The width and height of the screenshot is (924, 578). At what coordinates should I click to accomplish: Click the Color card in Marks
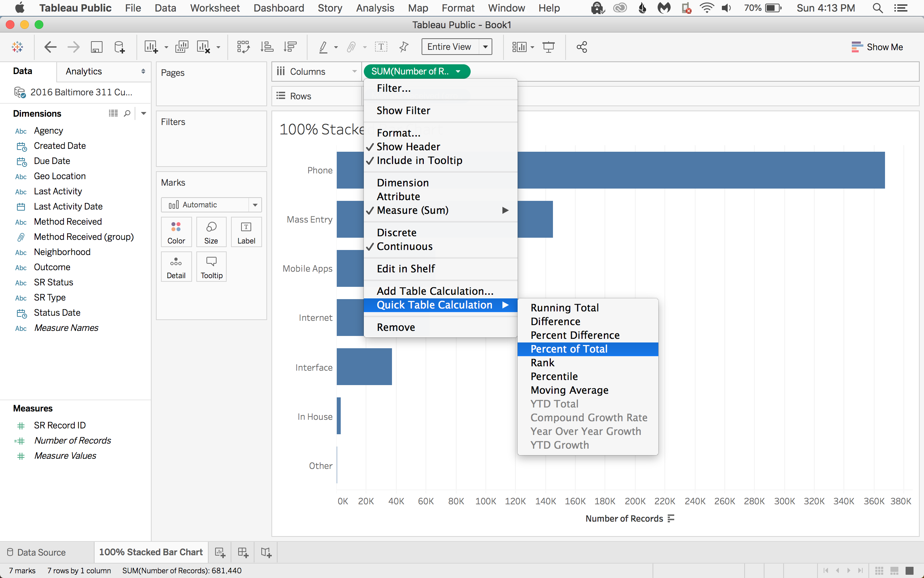pyautogui.click(x=176, y=232)
